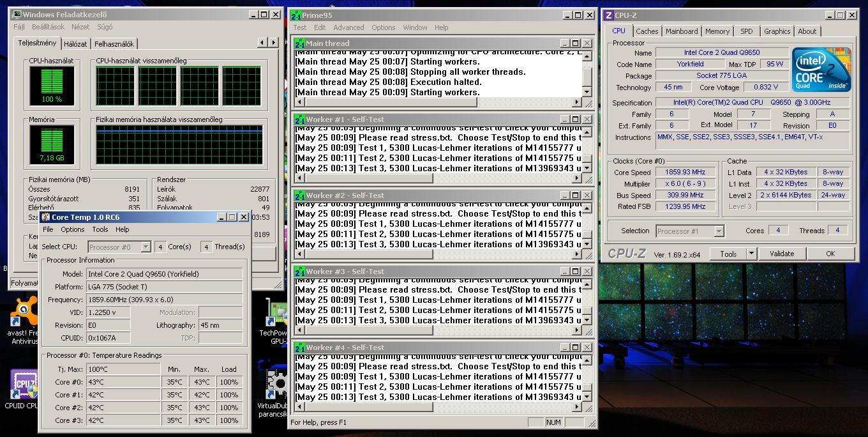Open the TechPowerUp GPU-Z desktop icon
This screenshot has width=868, height=437.
click(x=276, y=313)
